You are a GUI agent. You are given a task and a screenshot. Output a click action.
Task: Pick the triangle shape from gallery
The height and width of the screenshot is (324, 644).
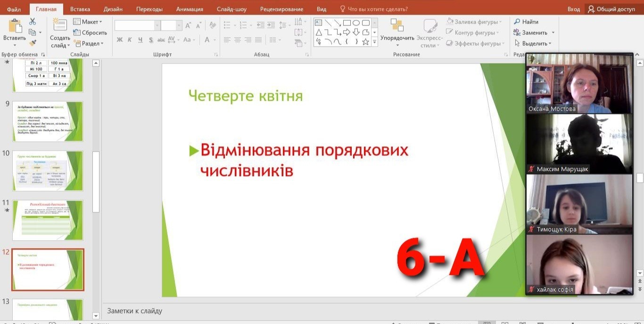(x=319, y=32)
